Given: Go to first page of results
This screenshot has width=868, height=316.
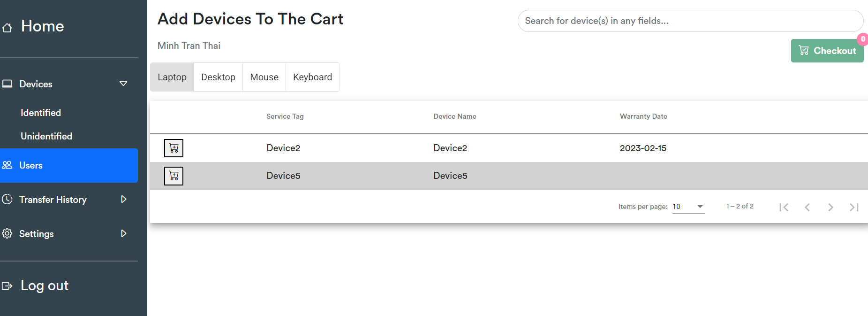Looking at the screenshot, I should 784,207.
